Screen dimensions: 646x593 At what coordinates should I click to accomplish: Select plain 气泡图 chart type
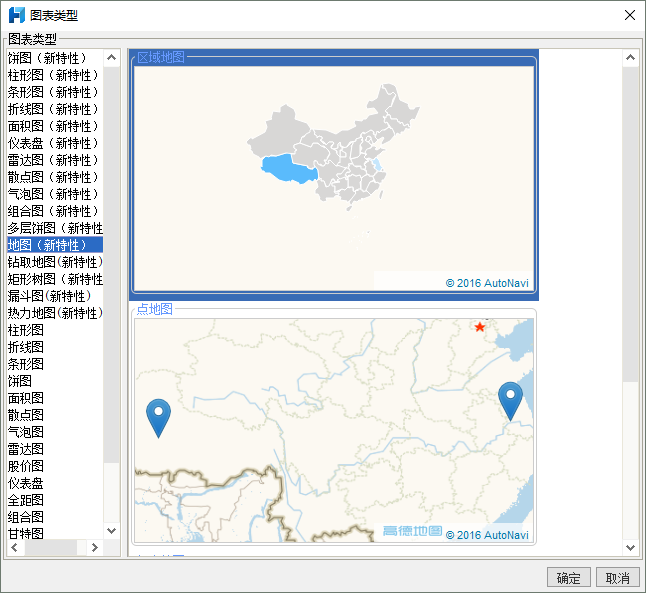pyautogui.click(x=55, y=432)
